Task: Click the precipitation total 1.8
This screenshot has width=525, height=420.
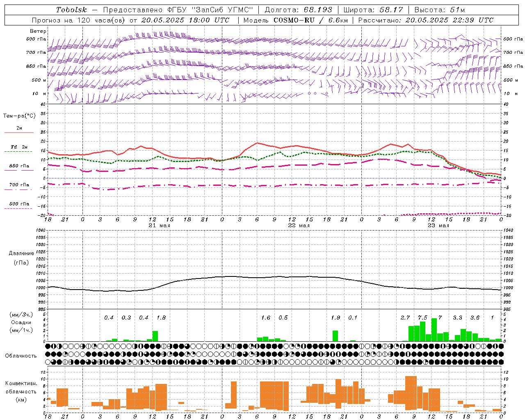Action: (x=161, y=318)
